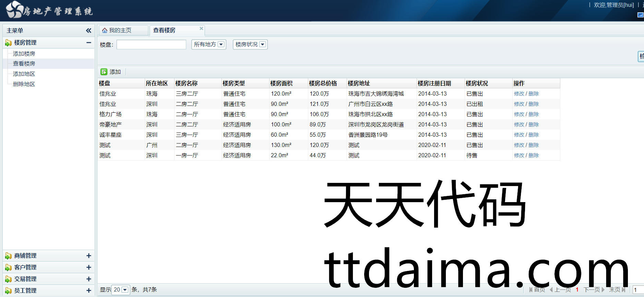This screenshot has width=644, height=297.
Task: Close the 查看楼房 tab
Action: point(201,28)
